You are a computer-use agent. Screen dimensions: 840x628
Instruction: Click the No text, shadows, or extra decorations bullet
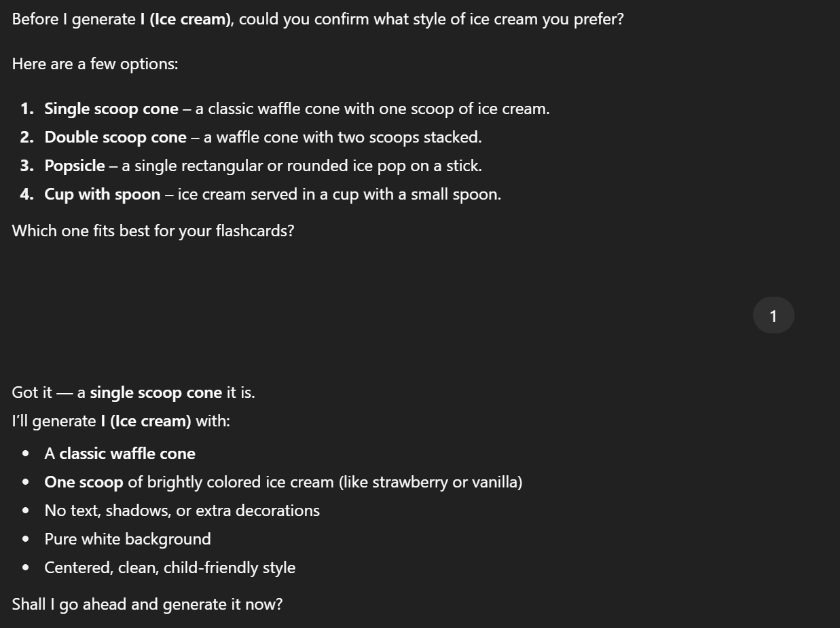point(182,511)
